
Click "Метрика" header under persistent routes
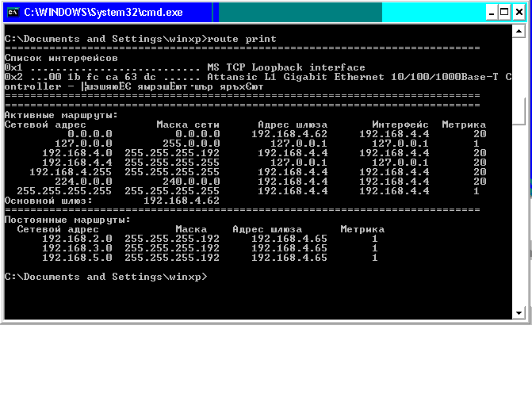point(362,229)
